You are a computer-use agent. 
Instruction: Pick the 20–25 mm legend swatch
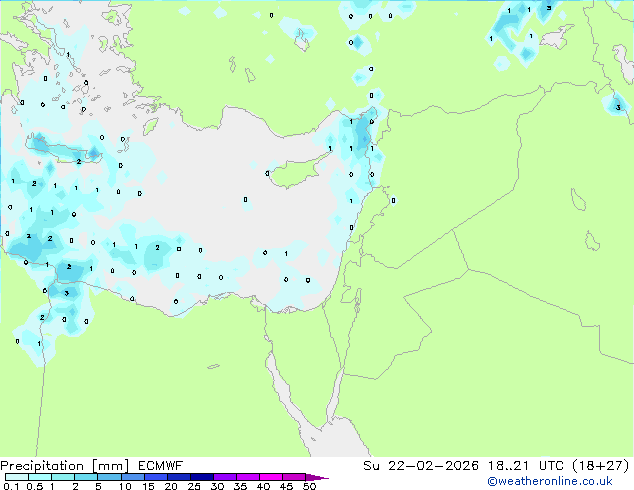click(178, 477)
